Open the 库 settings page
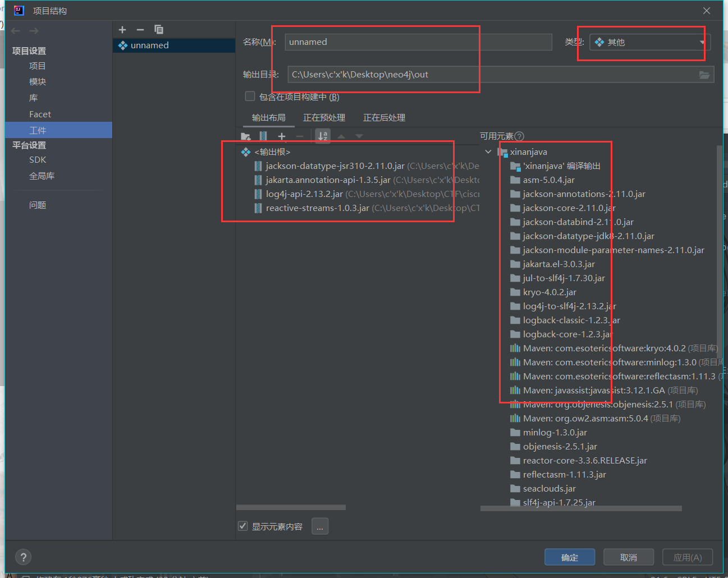 click(34, 98)
